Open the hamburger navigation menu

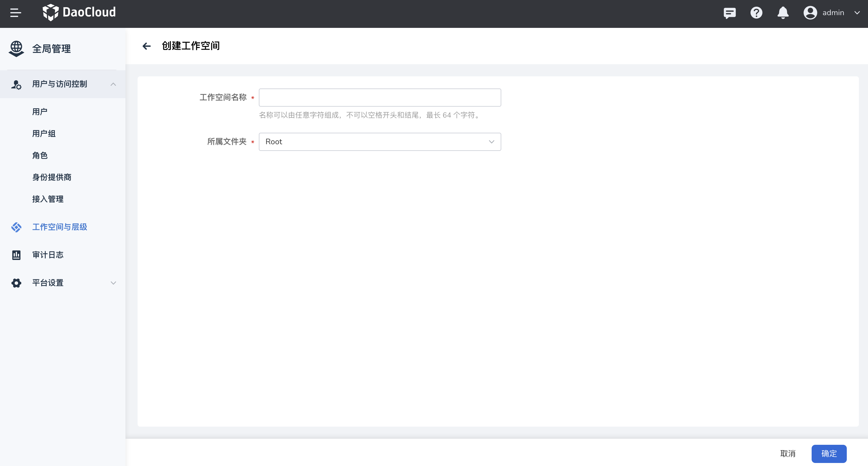coord(15,13)
